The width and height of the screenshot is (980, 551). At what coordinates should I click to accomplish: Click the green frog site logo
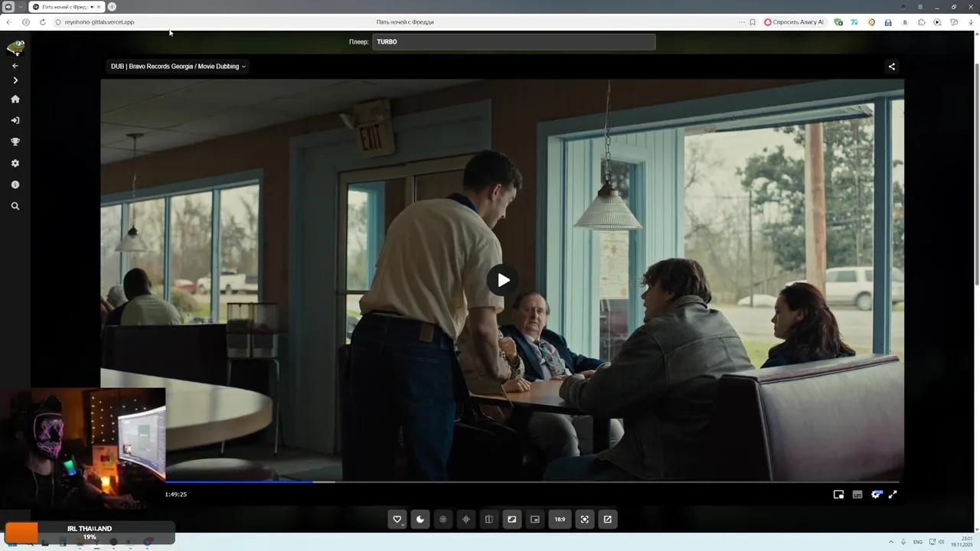tap(15, 47)
